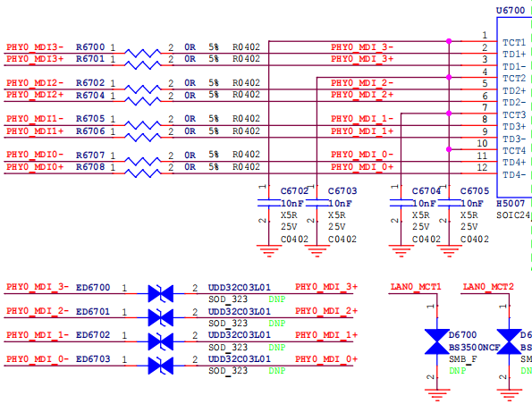Click the R6702 resistor symbol
Viewport: 532px width, 404px height.
click(x=142, y=89)
